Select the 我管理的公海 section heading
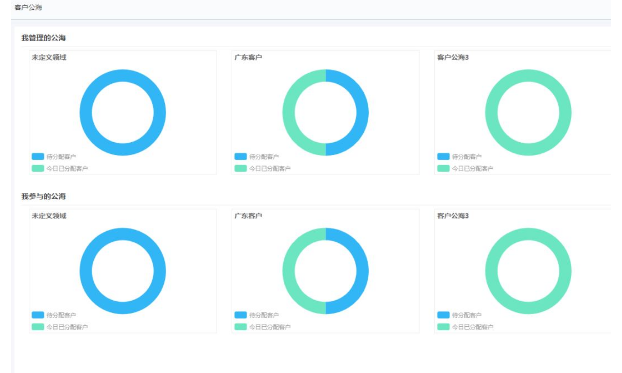The height and width of the screenshot is (373, 622). coord(44,38)
